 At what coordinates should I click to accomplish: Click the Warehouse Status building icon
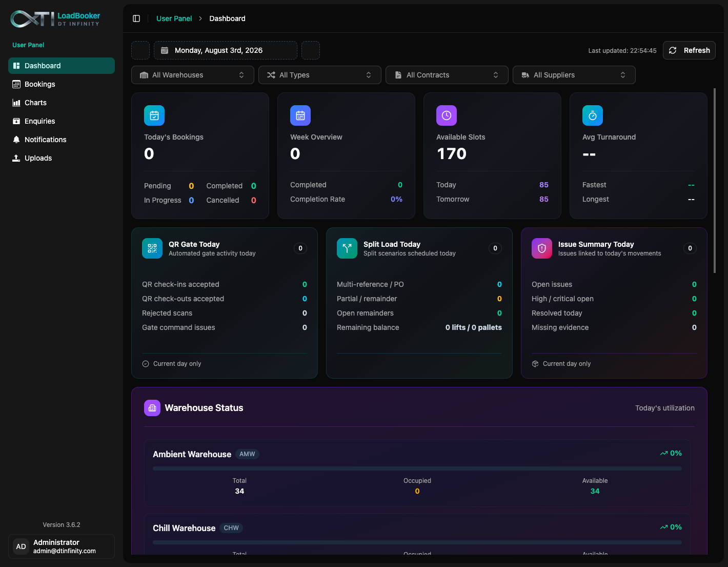152,408
